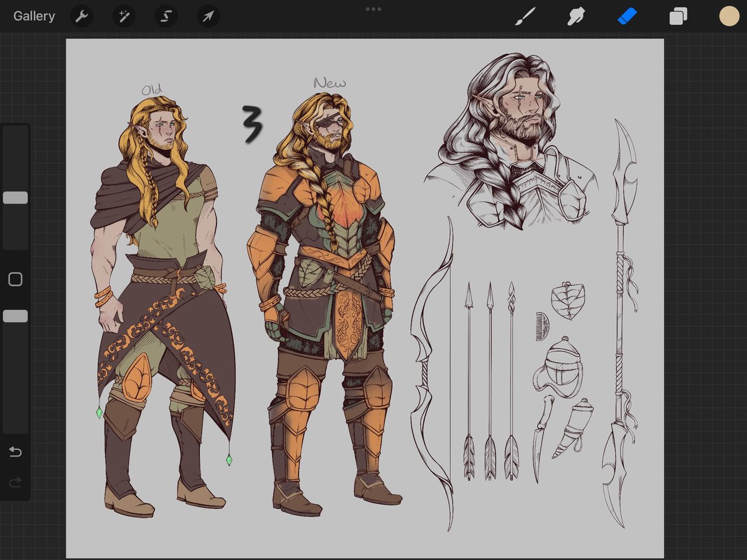
Task: Select the Brush tool
Action: click(x=525, y=16)
